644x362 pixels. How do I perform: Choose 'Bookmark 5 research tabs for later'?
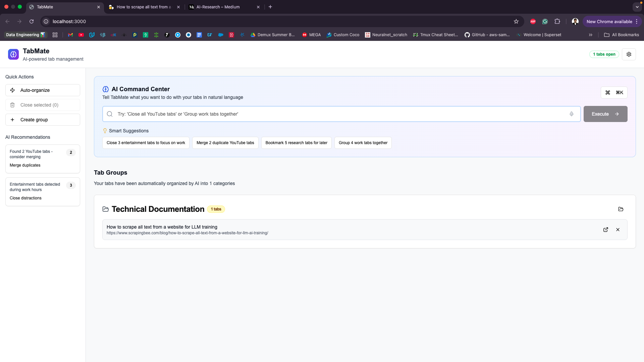(296, 143)
